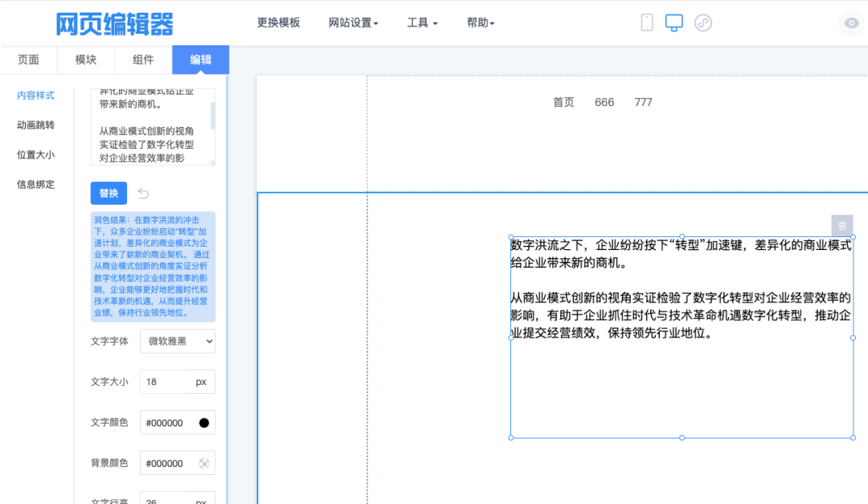Image resolution: width=868 pixels, height=504 pixels.
Task: Click the 文字大小 input field
Action: point(166,382)
